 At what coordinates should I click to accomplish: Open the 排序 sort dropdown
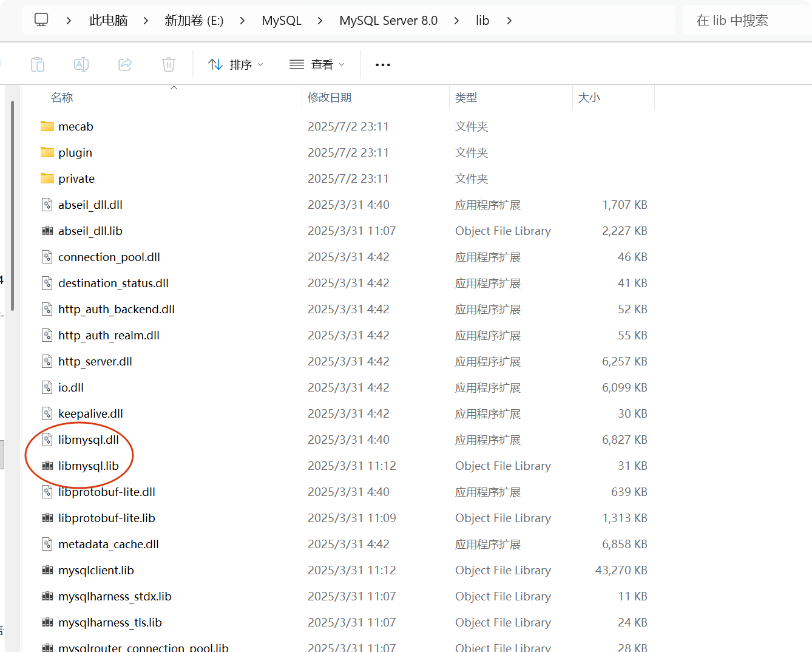pos(235,64)
